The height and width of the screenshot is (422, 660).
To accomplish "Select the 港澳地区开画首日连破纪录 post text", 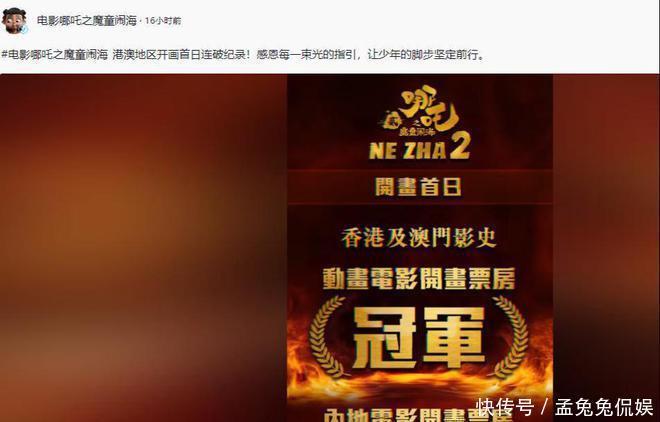I will pyautogui.click(x=182, y=55).
